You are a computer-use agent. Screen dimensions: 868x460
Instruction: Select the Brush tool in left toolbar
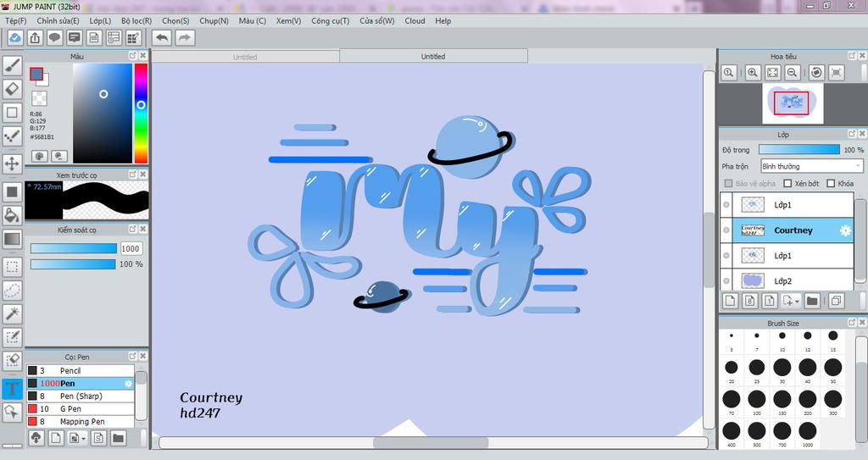[x=12, y=64]
